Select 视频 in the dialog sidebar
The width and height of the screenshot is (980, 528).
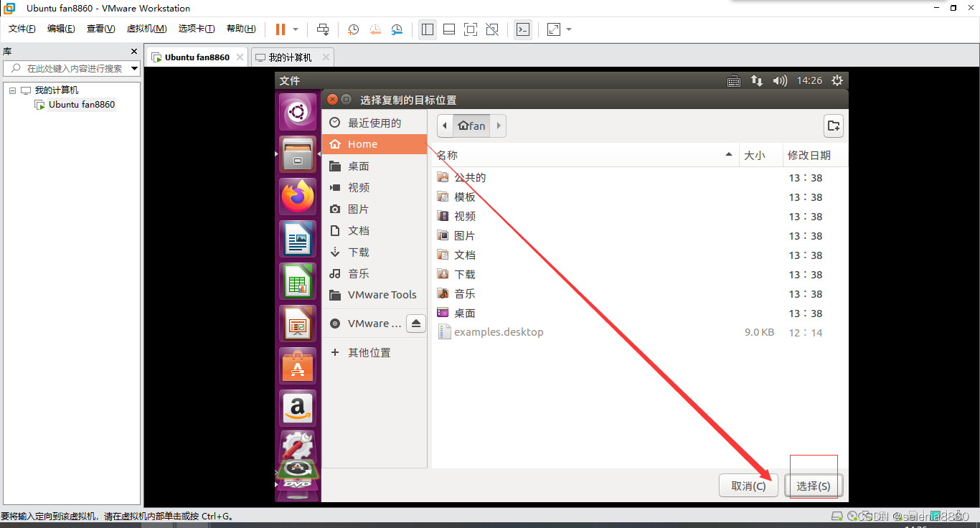pyautogui.click(x=374, y=187)
